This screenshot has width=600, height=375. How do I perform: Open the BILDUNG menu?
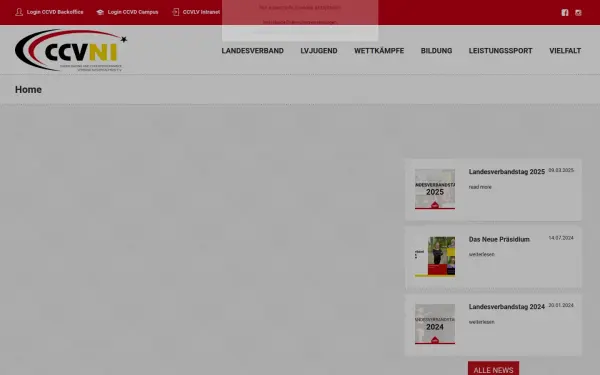point(436,51)
